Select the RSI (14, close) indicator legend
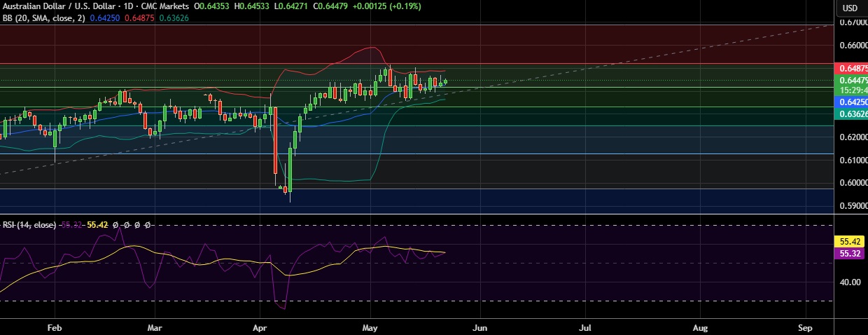This screenshot has height=335, width=868. 28,225
